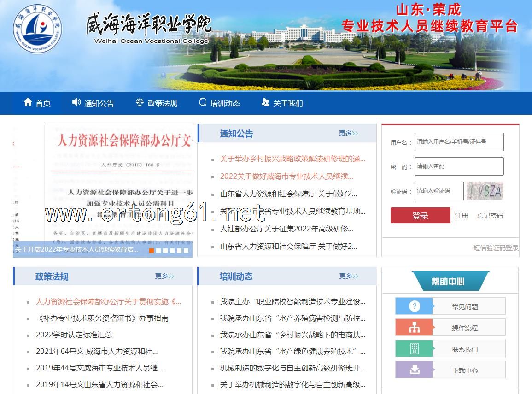Viewport: 532px width, 394px height.
Task: Switch to the last carousel slide dot
Action: point(186,251)
